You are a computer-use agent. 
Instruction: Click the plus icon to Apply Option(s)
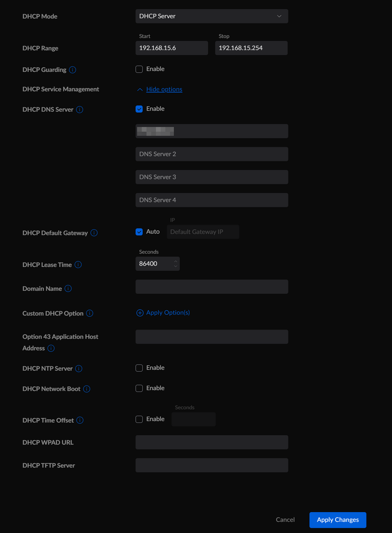tap(140, 313)
